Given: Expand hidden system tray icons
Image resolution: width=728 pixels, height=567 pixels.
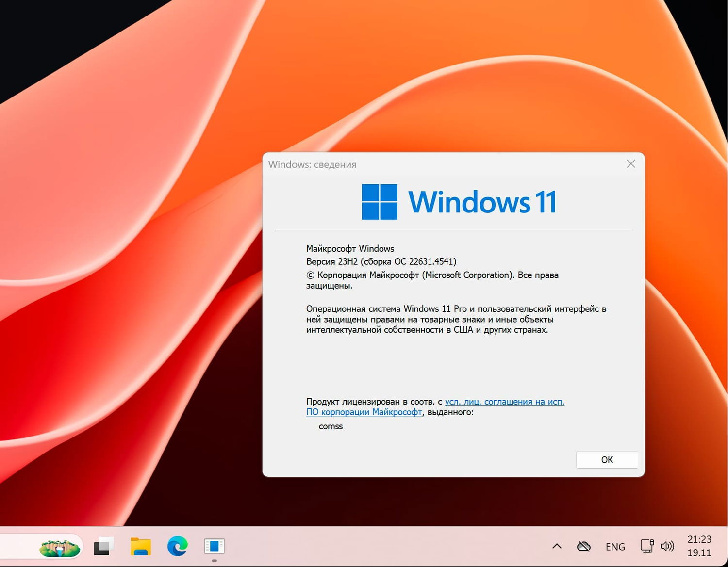Looking at the screenshot, I should [x=556, y=546].
